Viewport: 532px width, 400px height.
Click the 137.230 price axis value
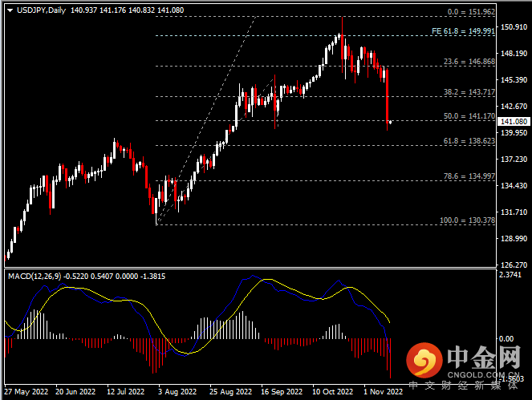[x=514, y=159]
